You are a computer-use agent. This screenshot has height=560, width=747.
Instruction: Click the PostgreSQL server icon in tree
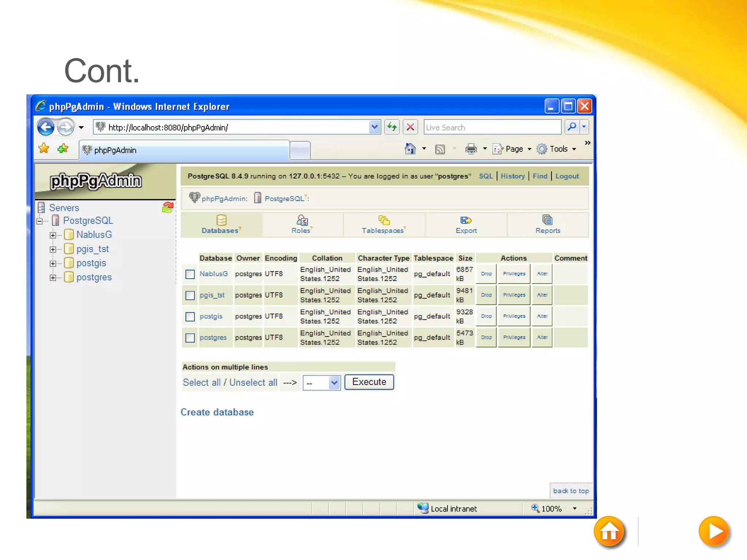[x=56, y=221]
